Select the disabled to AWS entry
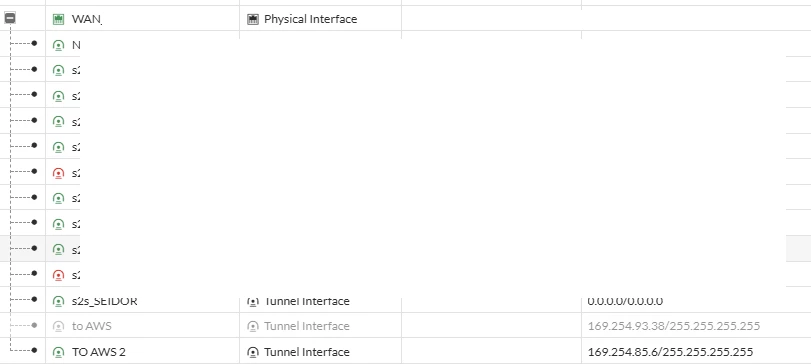The height and width of the screenshot is (364, 811). [92, 326]
